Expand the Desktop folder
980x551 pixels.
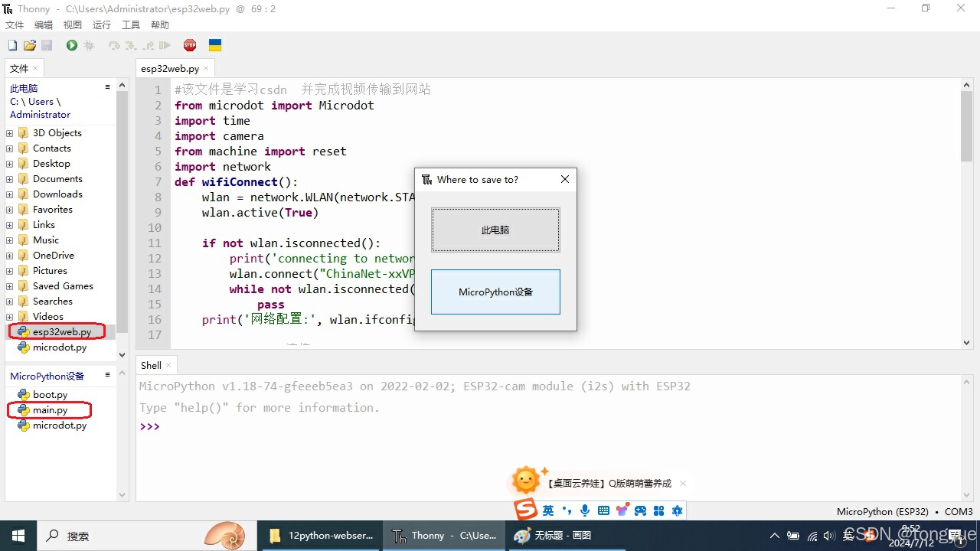click(x=10, y=164)
